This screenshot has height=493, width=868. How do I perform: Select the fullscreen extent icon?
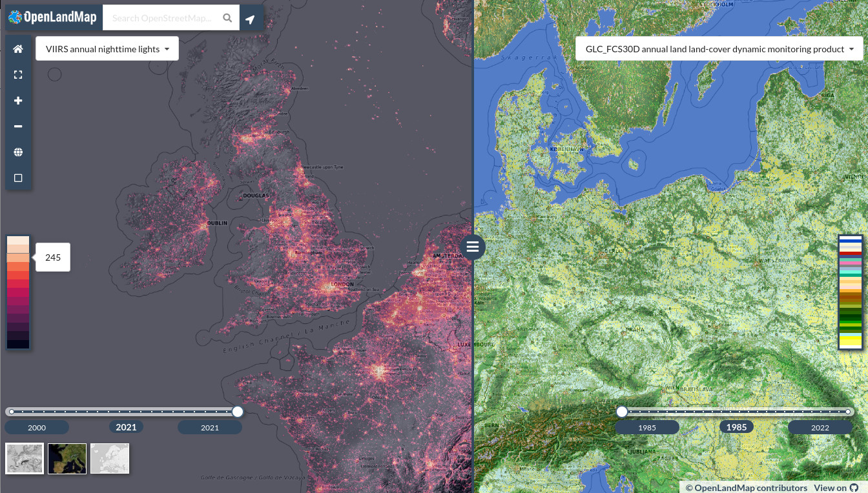pos(17,74)
